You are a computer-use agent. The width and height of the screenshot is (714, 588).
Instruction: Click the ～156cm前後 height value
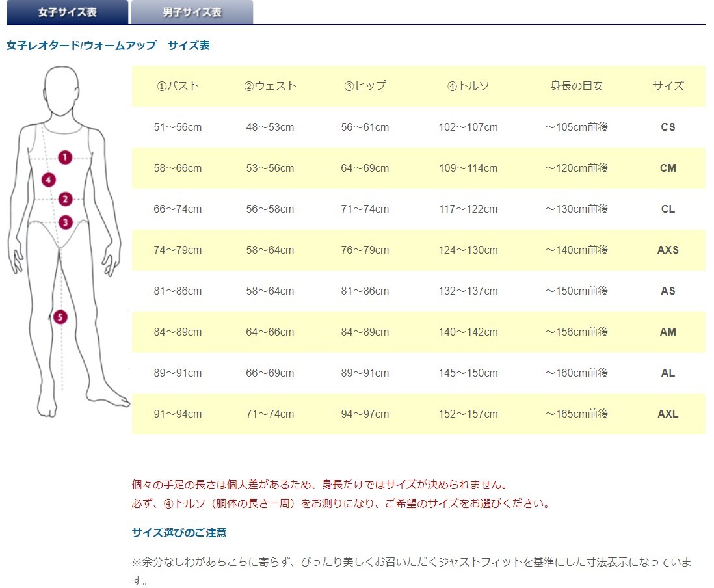(x=577, y=332)
